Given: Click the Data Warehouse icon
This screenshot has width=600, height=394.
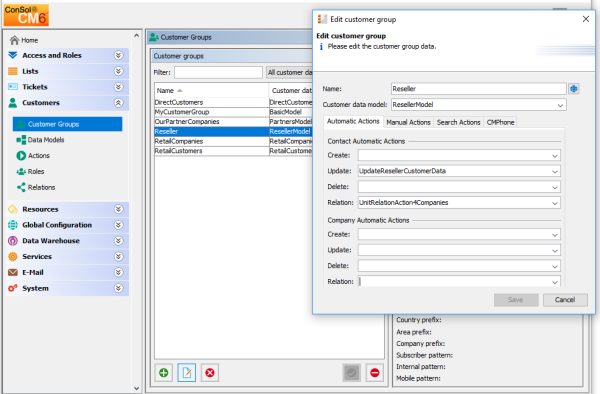Looking at the screenshot, I should [x=13, y=241].
